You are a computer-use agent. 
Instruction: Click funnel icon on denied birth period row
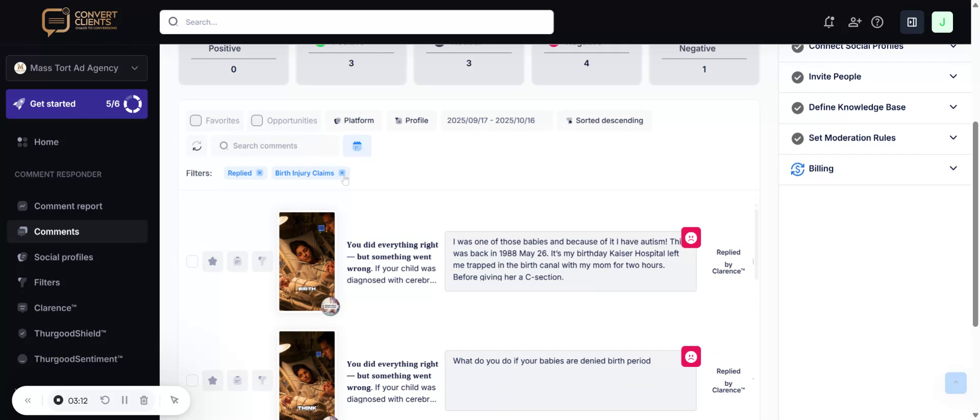point(262,380)
